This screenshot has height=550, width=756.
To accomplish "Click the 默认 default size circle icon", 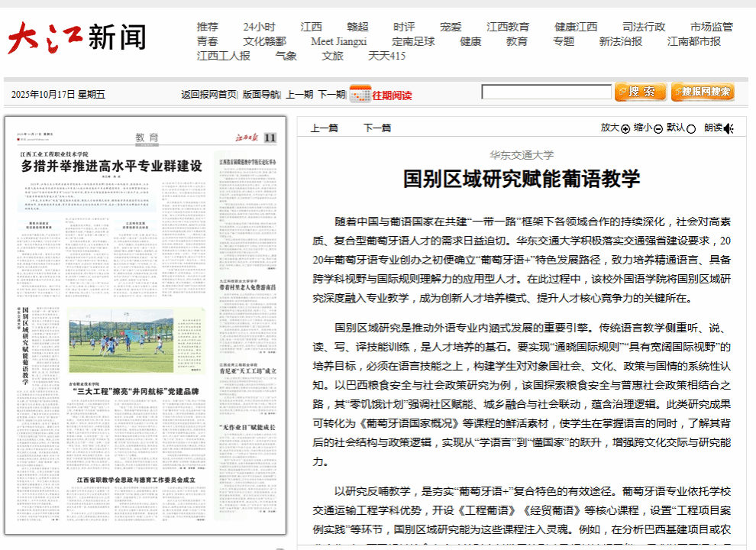I will 691,128.
